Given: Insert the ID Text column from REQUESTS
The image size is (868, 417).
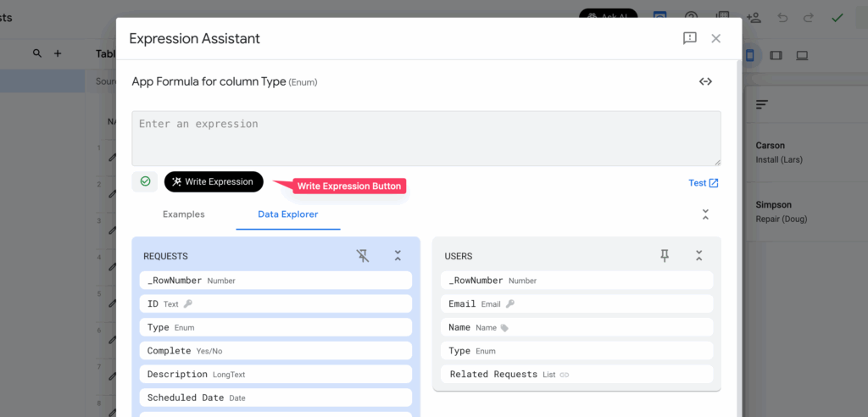Looking at the screenshot, I should (x=275, y=303).
